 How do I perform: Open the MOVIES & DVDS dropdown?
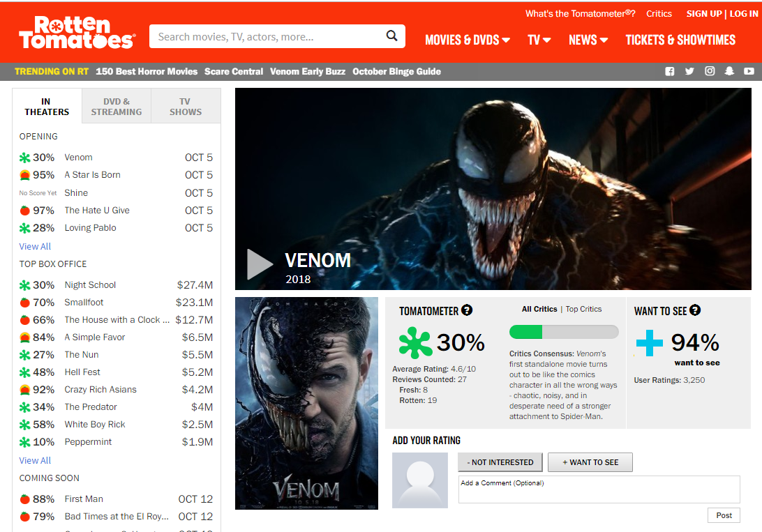coord(468,40)
